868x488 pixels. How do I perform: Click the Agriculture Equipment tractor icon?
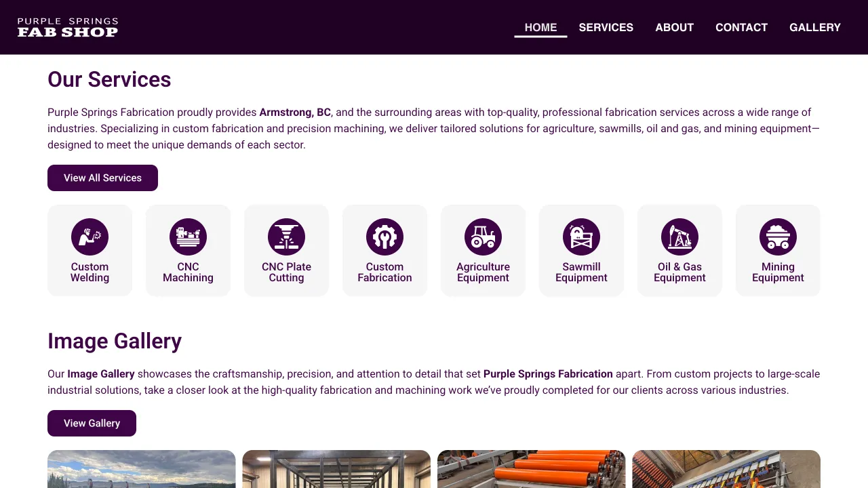(483, 237)
